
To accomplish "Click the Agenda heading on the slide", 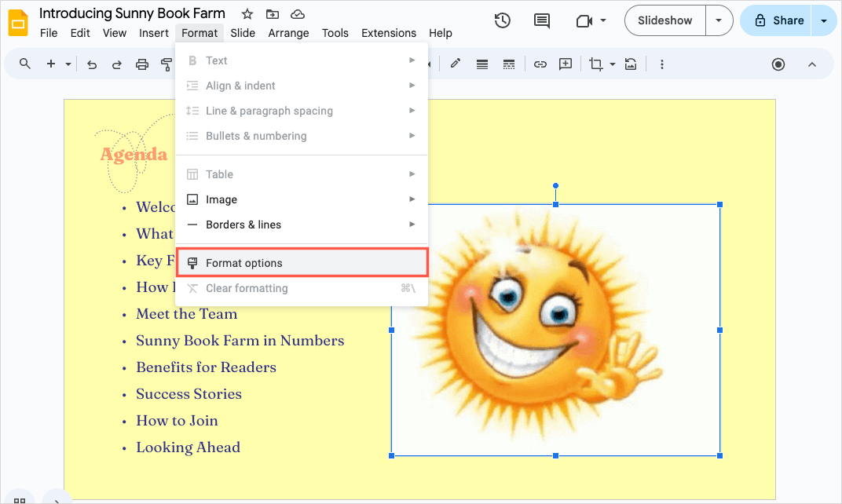I will [x=134, y=155].
